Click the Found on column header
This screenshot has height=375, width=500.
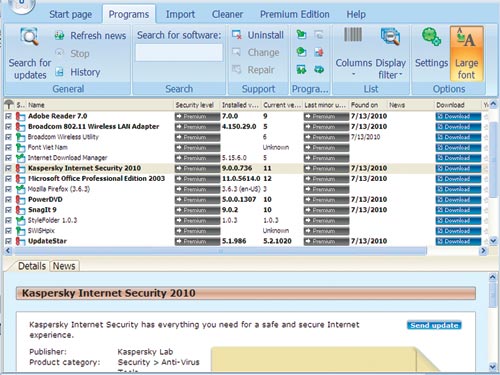368,105
